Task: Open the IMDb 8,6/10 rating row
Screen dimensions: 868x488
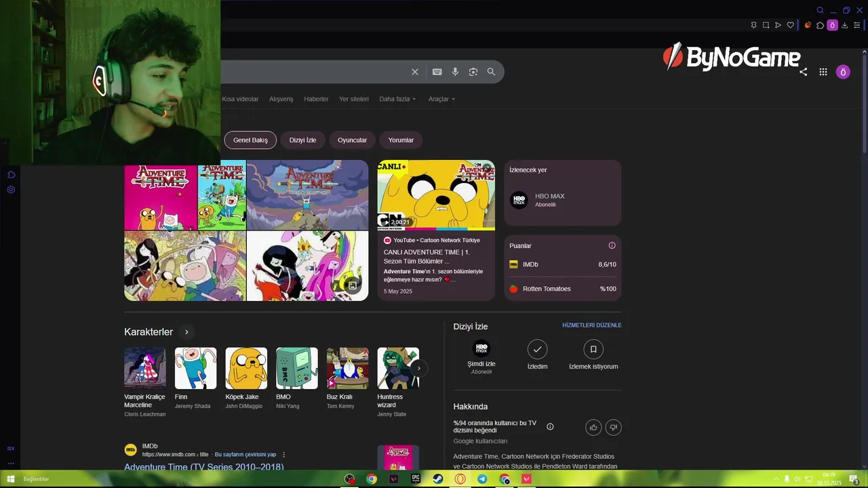Action: pyautogui.click(x=563, y=264)
